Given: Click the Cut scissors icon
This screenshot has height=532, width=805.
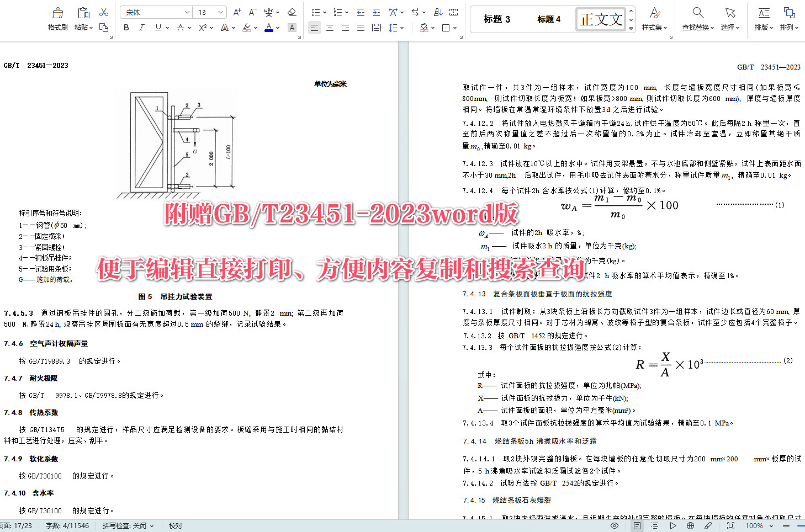Looking at the screenshot, I should 103,11.
